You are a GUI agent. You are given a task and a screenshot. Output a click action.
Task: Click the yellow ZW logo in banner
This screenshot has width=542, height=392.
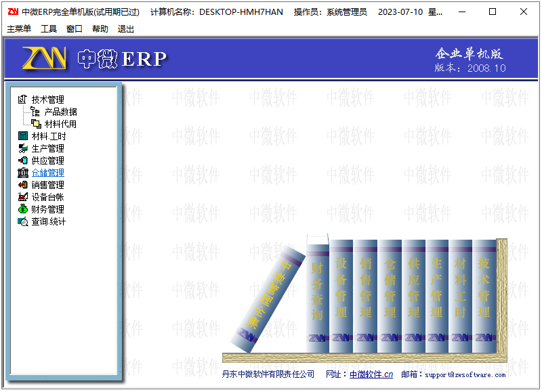click(x=44, y=58)
